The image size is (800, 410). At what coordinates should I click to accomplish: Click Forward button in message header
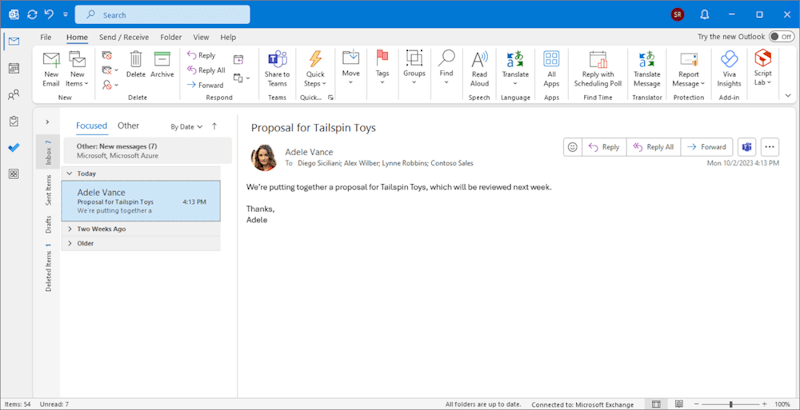pos(706,147)
